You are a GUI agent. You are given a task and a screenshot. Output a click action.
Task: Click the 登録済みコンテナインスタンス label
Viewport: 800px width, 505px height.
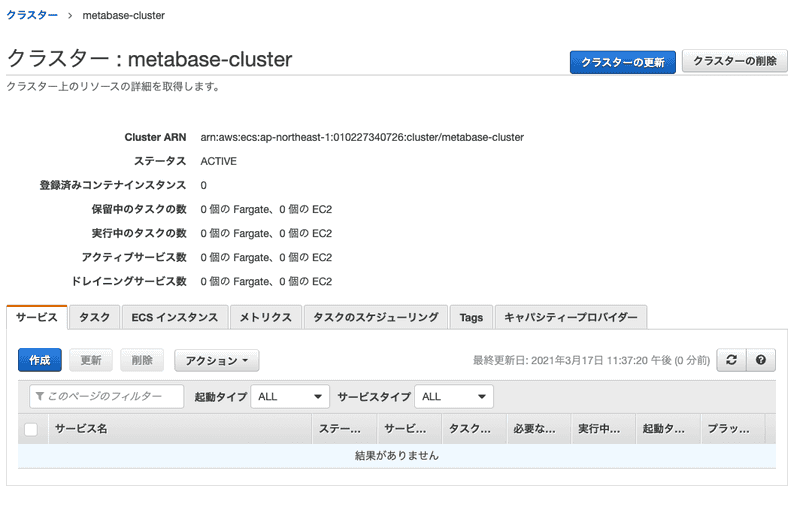pos(113,185)
